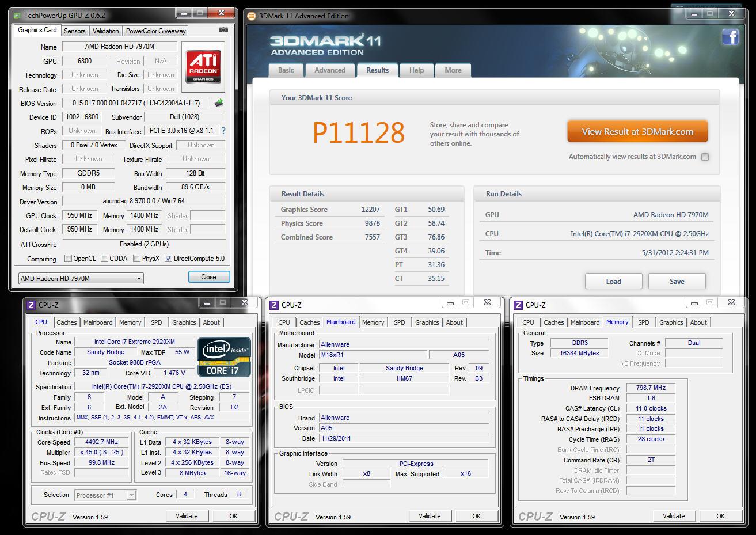Click the Intel Core i7 logo

(x=225, y=357)
